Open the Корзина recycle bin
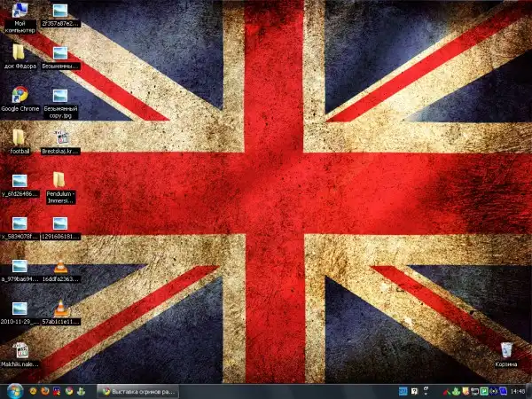This screenshot has width=532, height=399. pos(506,351)
